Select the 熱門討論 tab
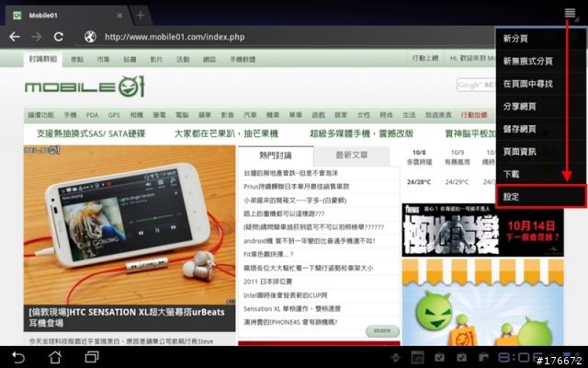The image size is (588, 368). [x=276, y=155]
